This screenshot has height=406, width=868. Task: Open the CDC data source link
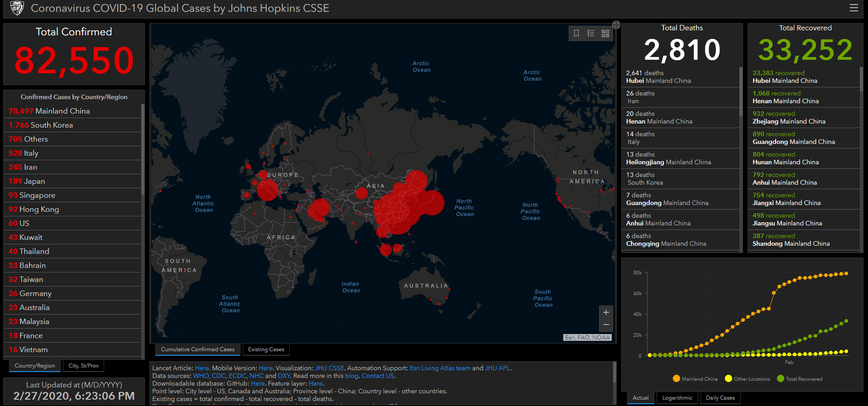(x=219, y=376)
